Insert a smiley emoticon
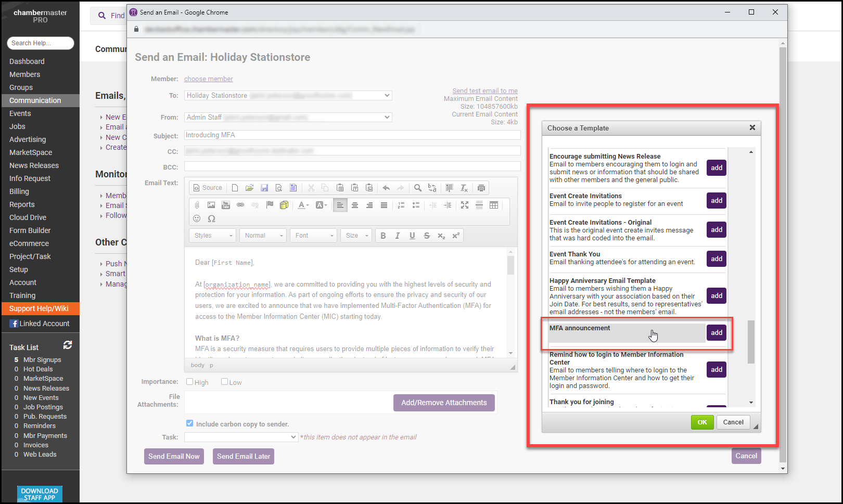The height and width of the screenshot is (504, 843). [x=197, y=218]
